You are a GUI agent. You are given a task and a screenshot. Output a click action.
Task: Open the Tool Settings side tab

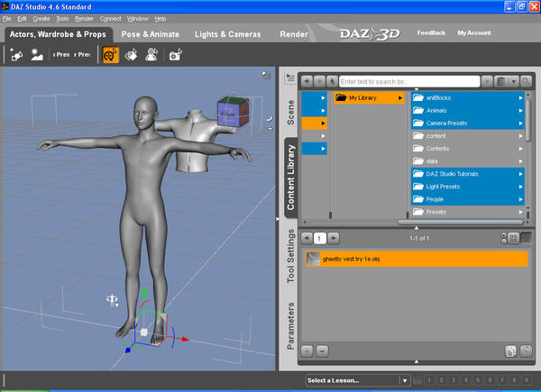290,256
